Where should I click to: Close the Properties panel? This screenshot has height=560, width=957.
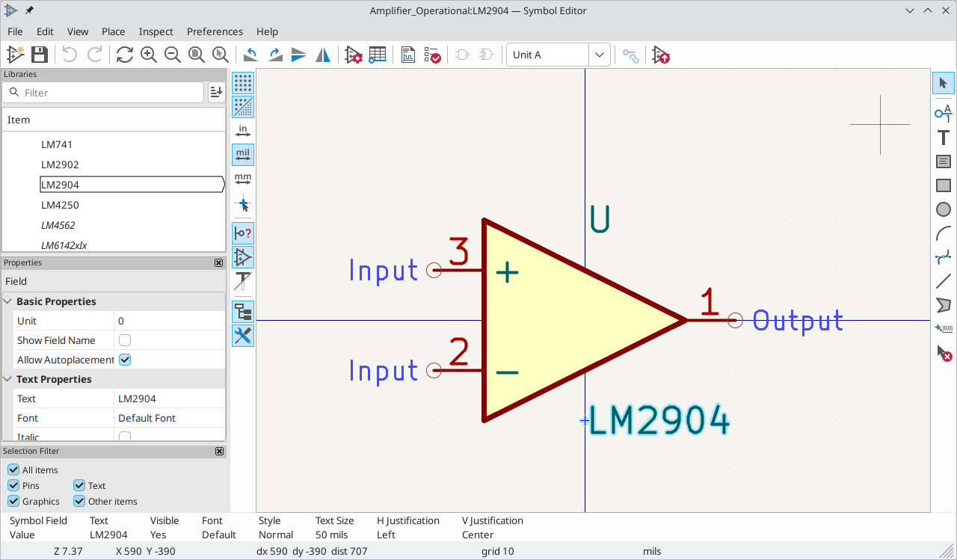[x=218, y=263]
